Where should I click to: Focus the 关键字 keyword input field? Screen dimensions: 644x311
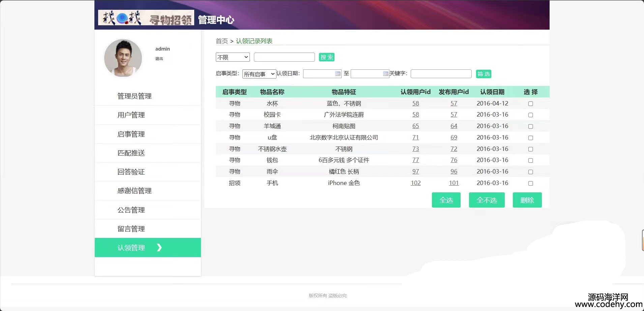pyautogui.click(x=441, y=74)
